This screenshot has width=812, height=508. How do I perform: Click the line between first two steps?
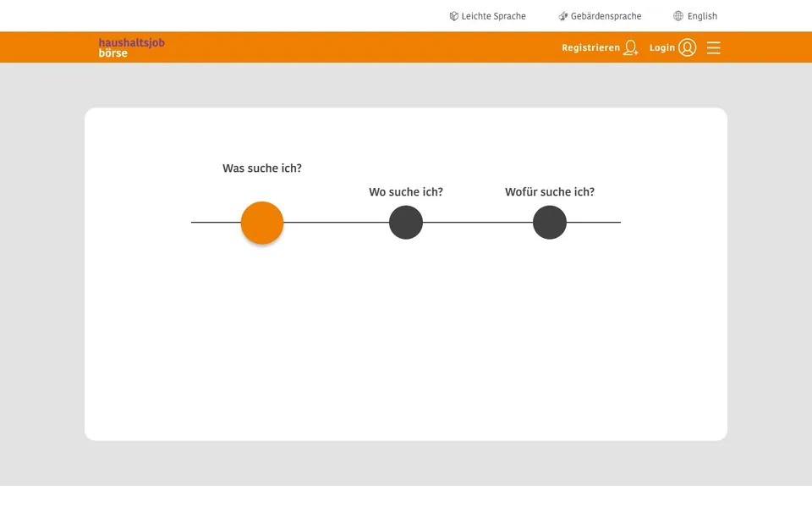click(336, 223)
